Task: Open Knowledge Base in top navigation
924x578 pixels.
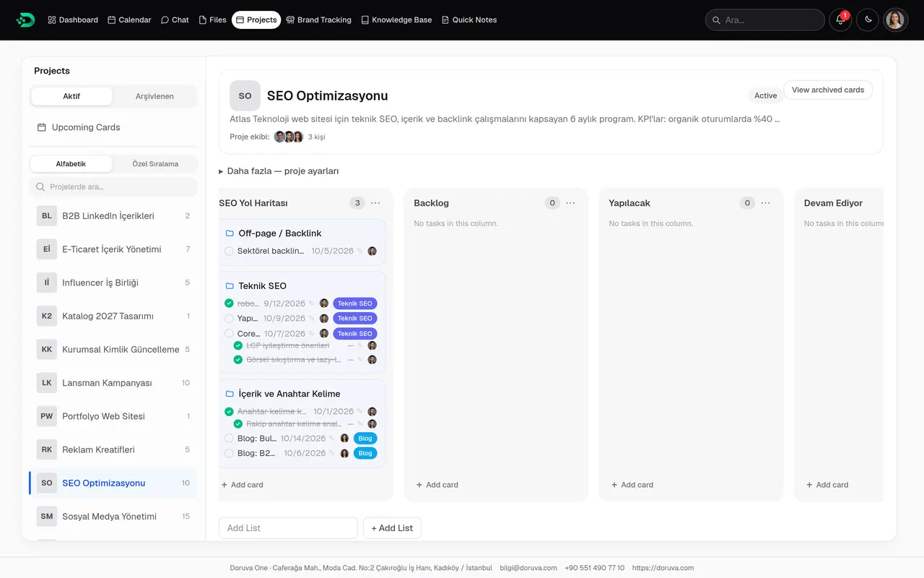Action: [x=396, y=20]
